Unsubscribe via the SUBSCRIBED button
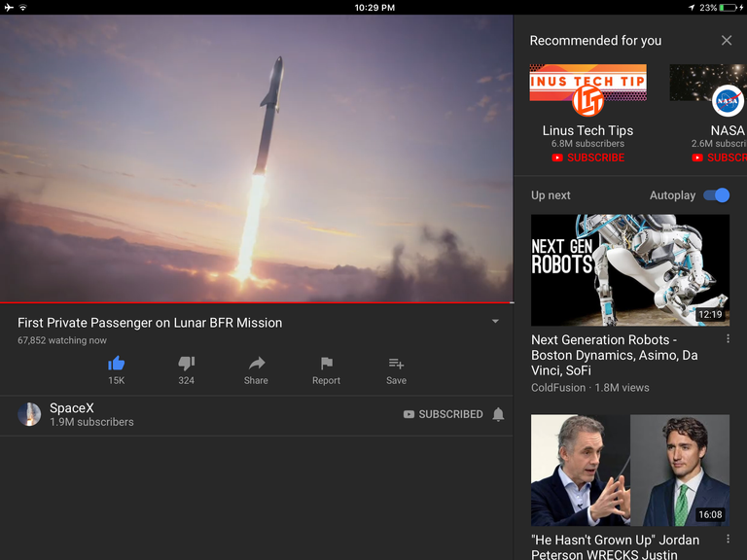Screen dimensions: 747x560 (x=444, y=414)
